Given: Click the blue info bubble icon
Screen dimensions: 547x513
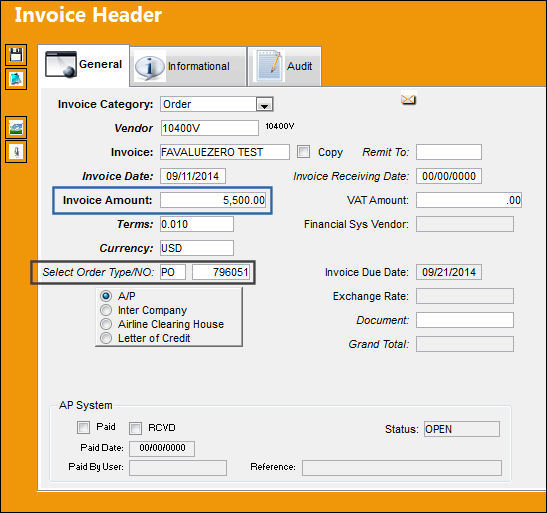Looking at the screenshot, I should 149,67.
